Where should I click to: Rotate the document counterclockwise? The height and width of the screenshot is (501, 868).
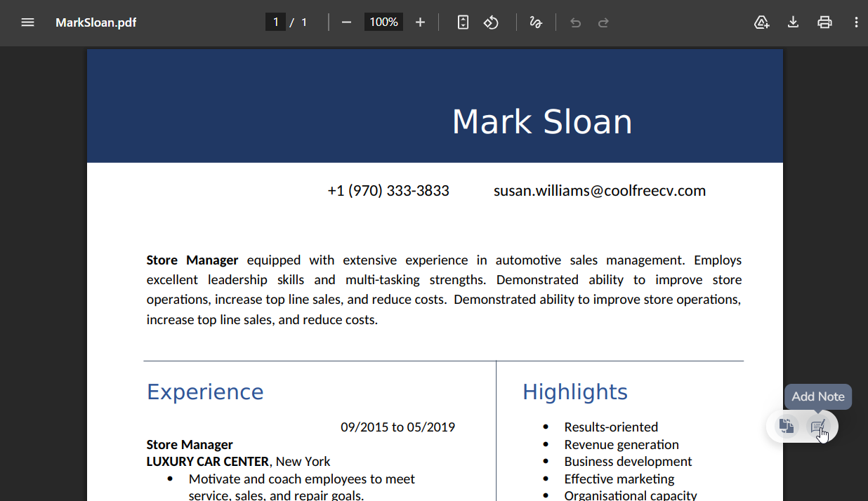491,22
